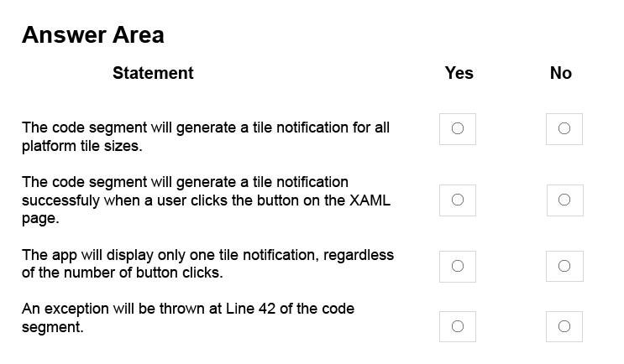This screenshot has width=624, height=364.
Task: Choose No for XAML page button click statement
Action: pos(564,200)
